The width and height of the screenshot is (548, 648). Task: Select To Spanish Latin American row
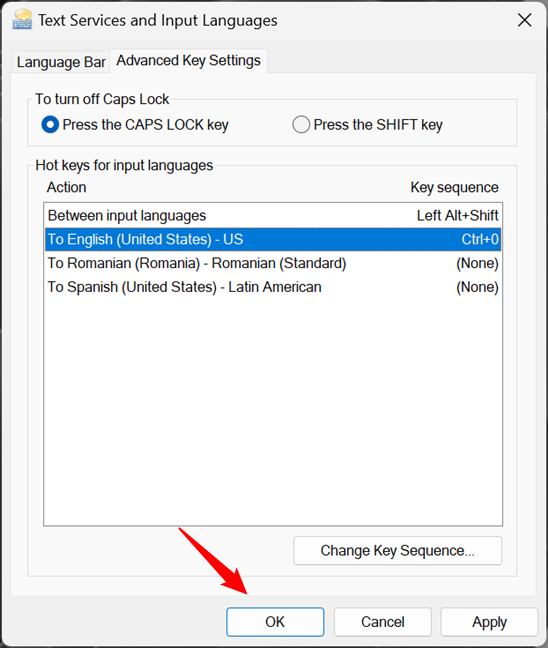(x=273, y=287)
